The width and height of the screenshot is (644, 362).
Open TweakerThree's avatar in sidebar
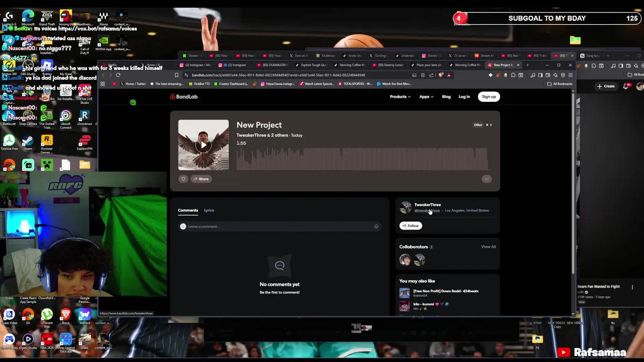(405, 207)
